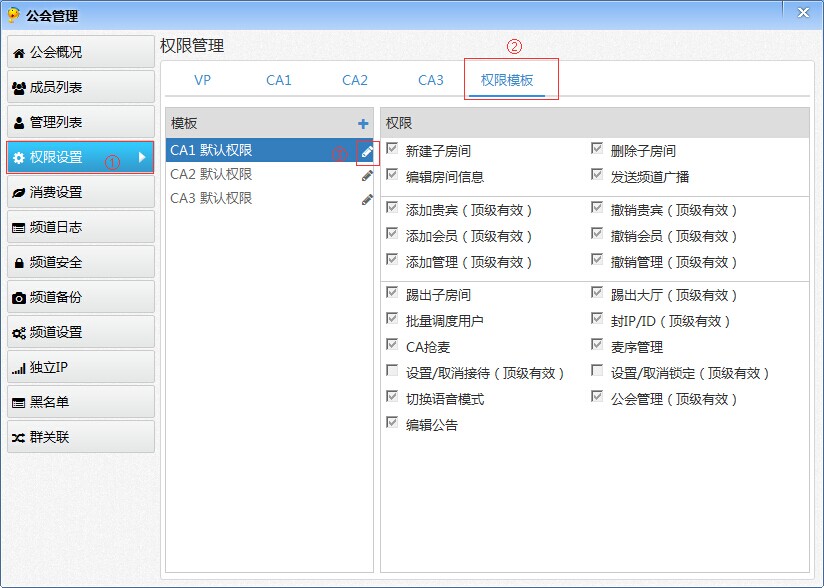
Task: Click the person icon beside 管理列表
Action: (19, 122)
